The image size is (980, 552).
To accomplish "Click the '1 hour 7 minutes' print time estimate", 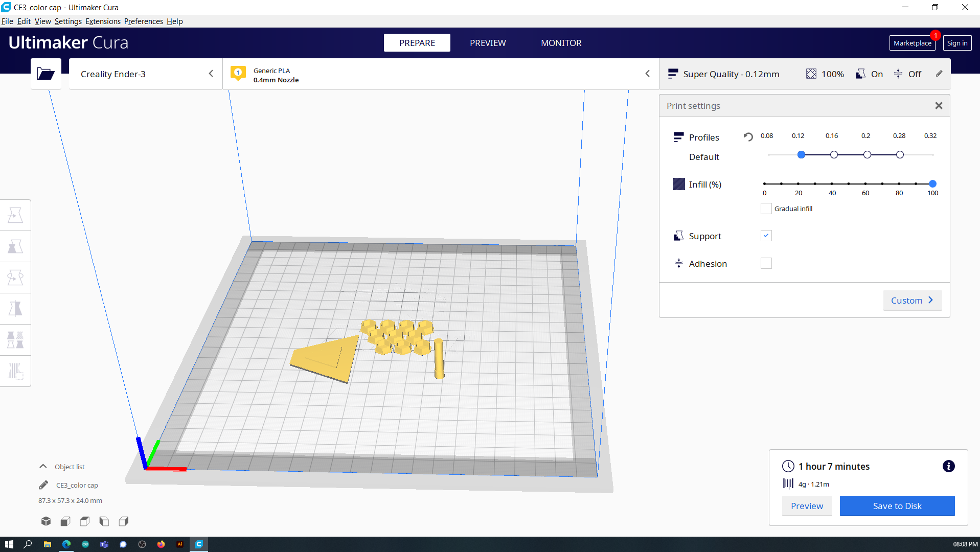I will tap(834, 466).
